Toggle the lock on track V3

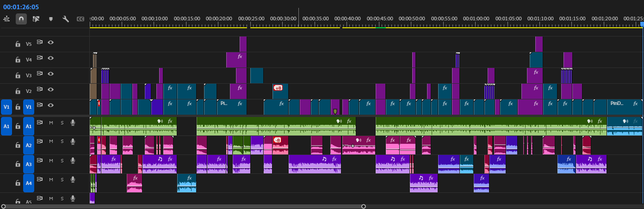tap(17, 75)
